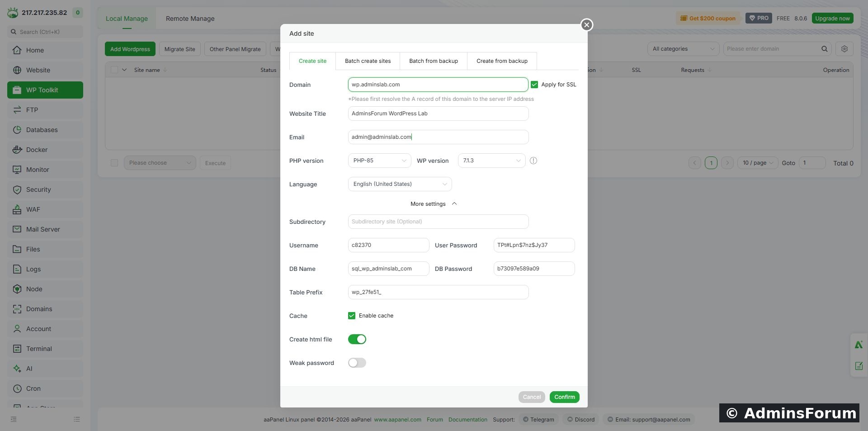Open the Docker whale icon
Screen dimensions: 868x431
pos(17,150)
